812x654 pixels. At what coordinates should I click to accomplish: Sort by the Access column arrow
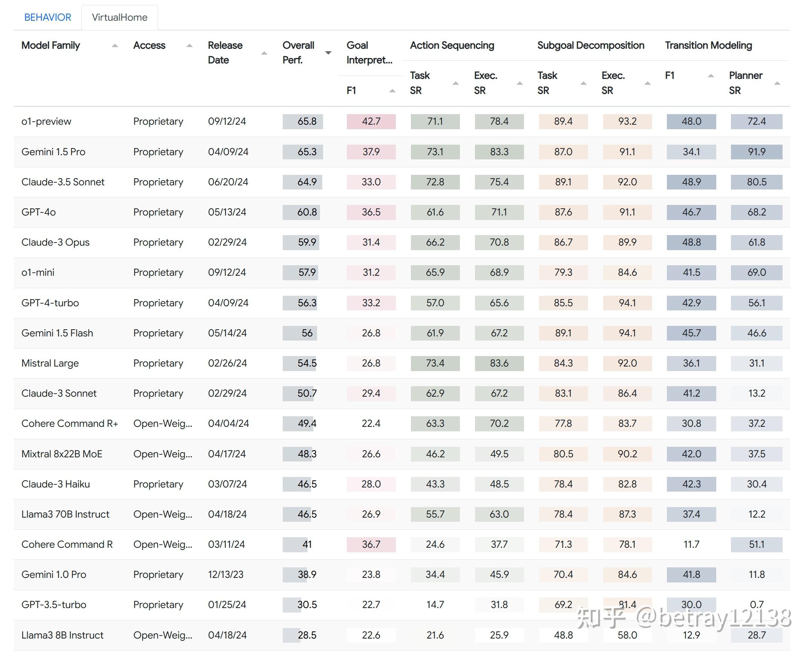click(x=190, y=45)
